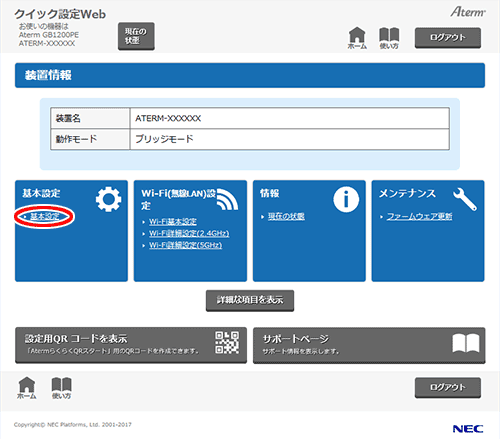This screenshot has height=439, width=500.
Task: Click the Aterm GB1200PE model text
Action: [x=49, y=35]
